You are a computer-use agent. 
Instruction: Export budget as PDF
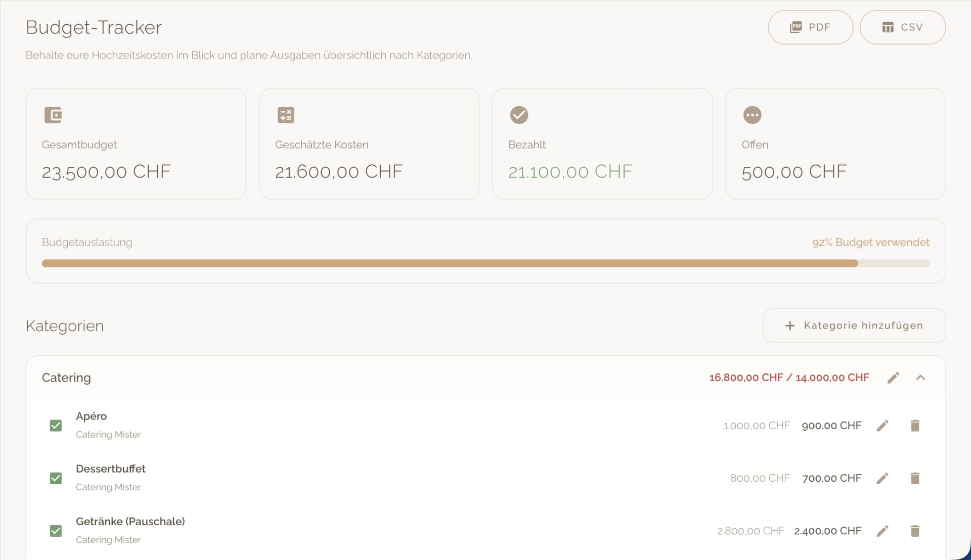pyautogui.click(x=810, y=27)
